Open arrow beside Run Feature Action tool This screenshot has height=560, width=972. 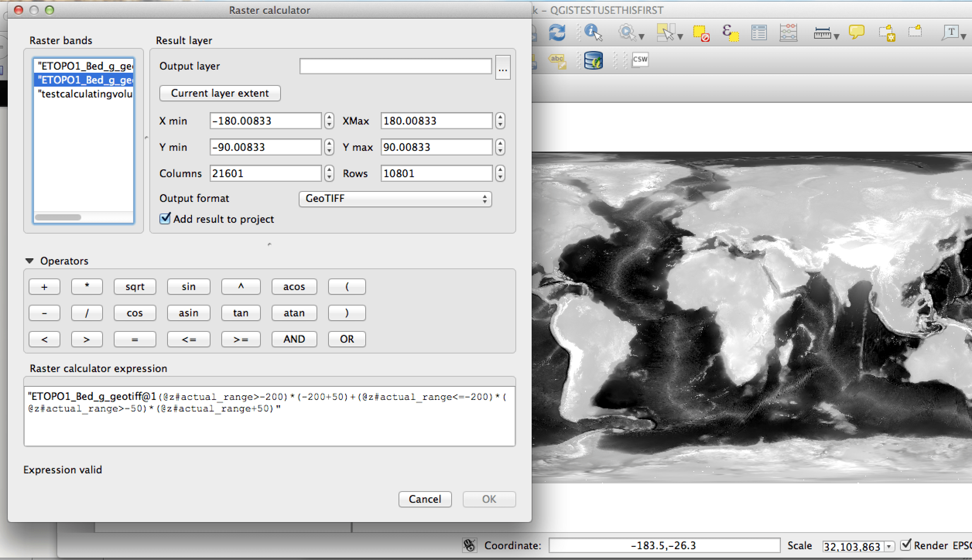pos(642,37)
